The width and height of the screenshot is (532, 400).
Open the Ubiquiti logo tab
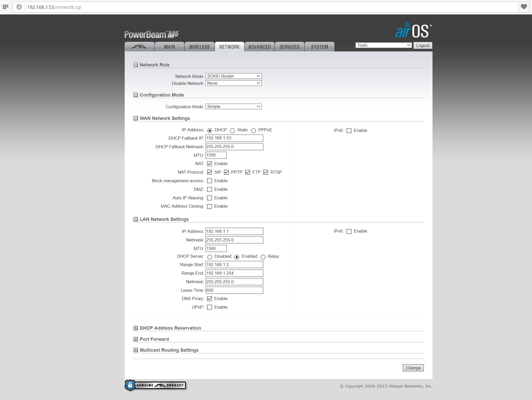point(139,47)
